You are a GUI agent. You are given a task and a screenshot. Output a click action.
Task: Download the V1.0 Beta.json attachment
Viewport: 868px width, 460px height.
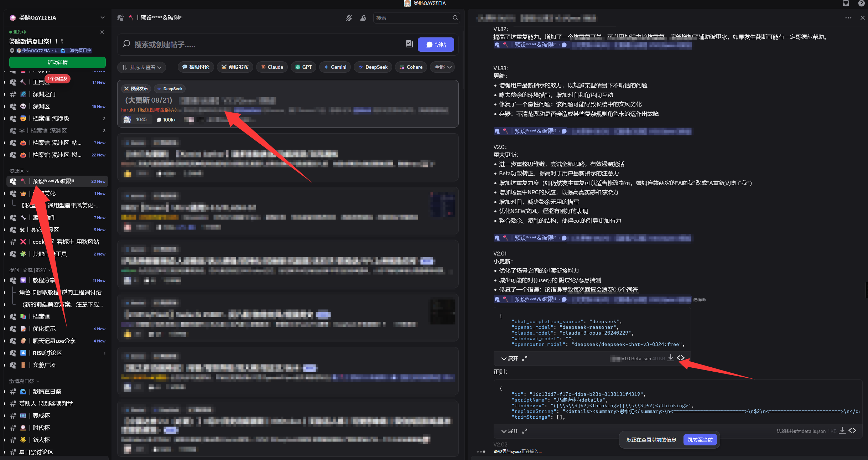[670, 358]
